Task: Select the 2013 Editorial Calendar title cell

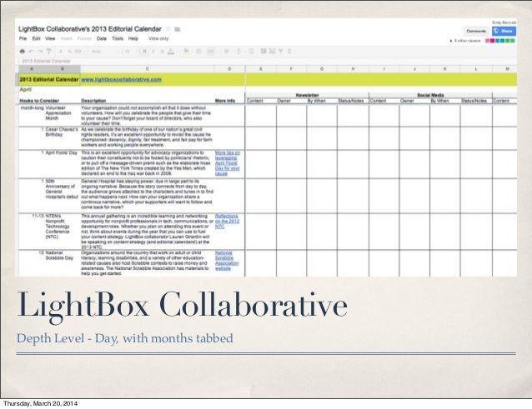Action: 49,80
